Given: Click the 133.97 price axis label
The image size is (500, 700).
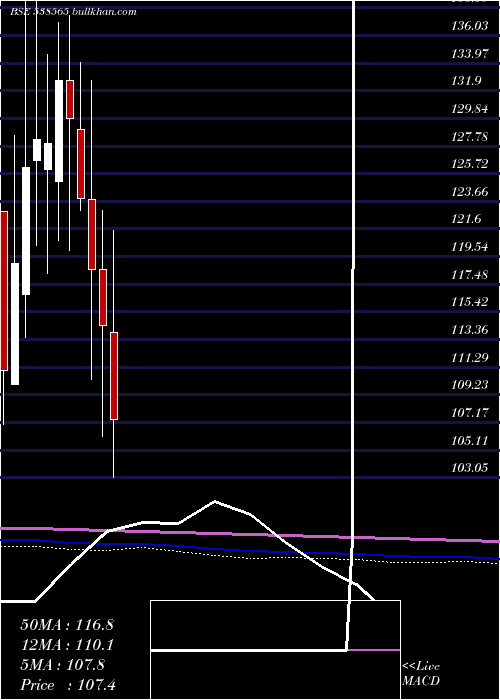Looking at the screenshot, I should click(470, 54).
